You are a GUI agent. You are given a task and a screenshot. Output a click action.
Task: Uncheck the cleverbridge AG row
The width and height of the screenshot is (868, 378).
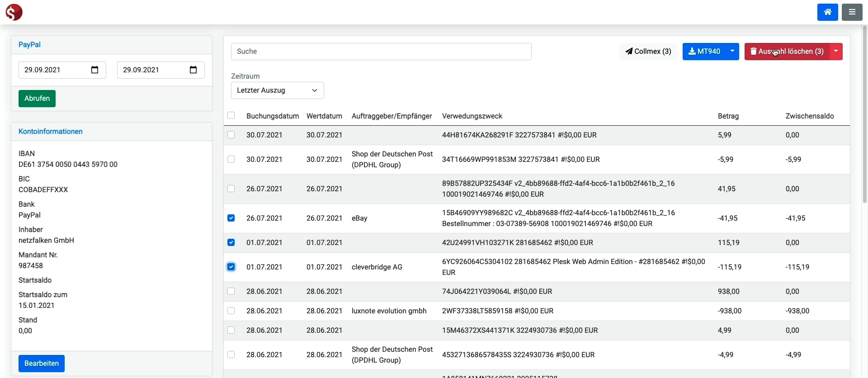point(231,267)
